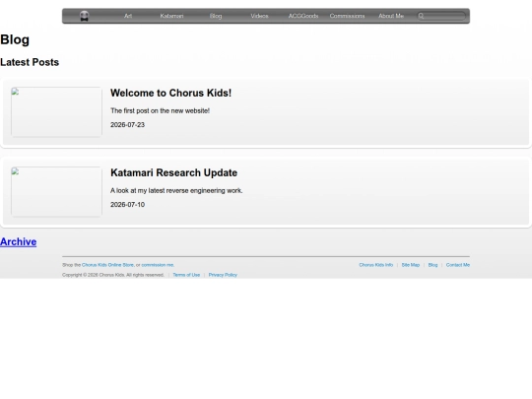Viewport: 532px width, 399px height.
Task: Visit the Chorus Kids Online Store link
Action: point(107,265)
